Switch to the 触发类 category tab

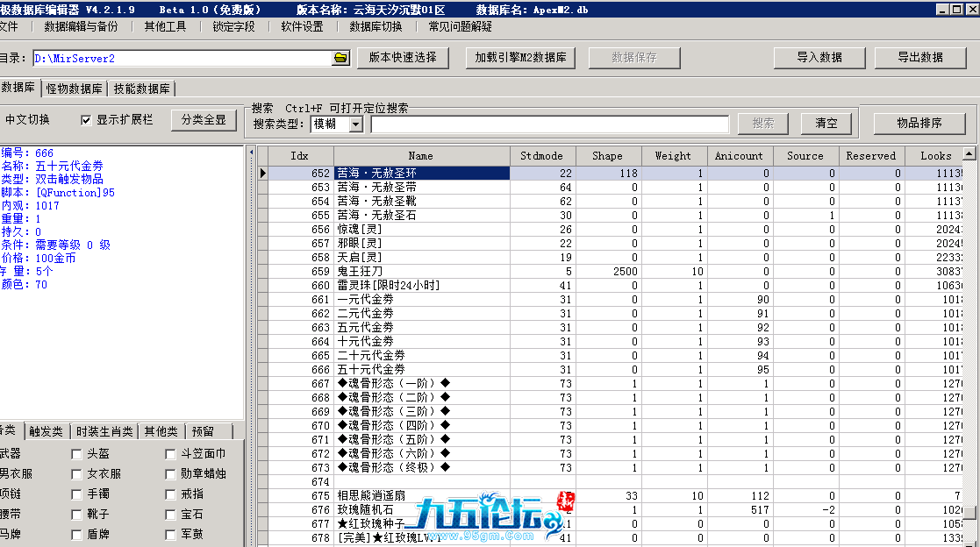click(x=46, y=431)
